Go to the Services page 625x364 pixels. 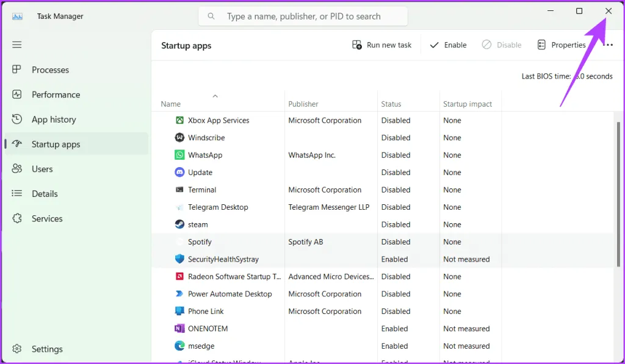47,218
